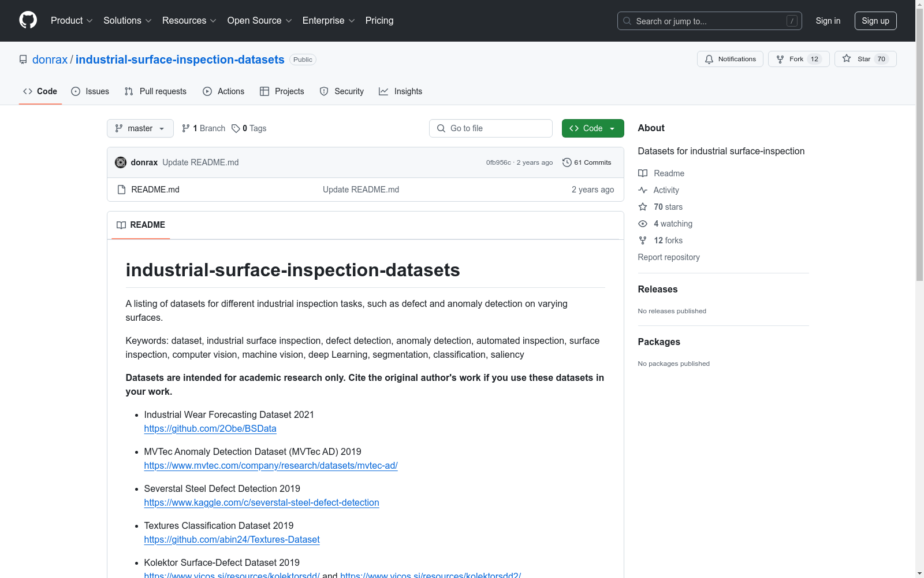The image size is (924, 578).
Task: Click the README.md file icon
Action: click(x=122, y=189)
